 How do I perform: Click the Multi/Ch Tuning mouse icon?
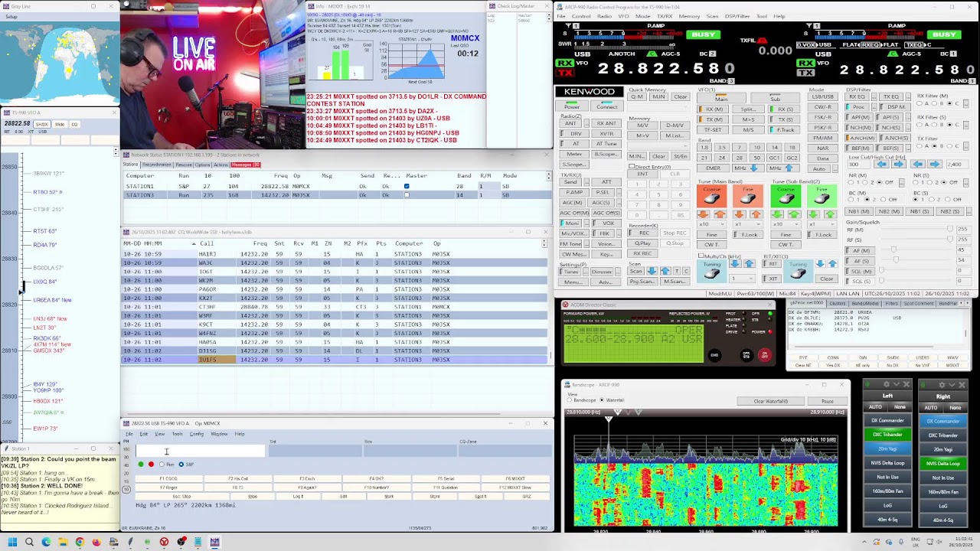click(x=711, y=271)
